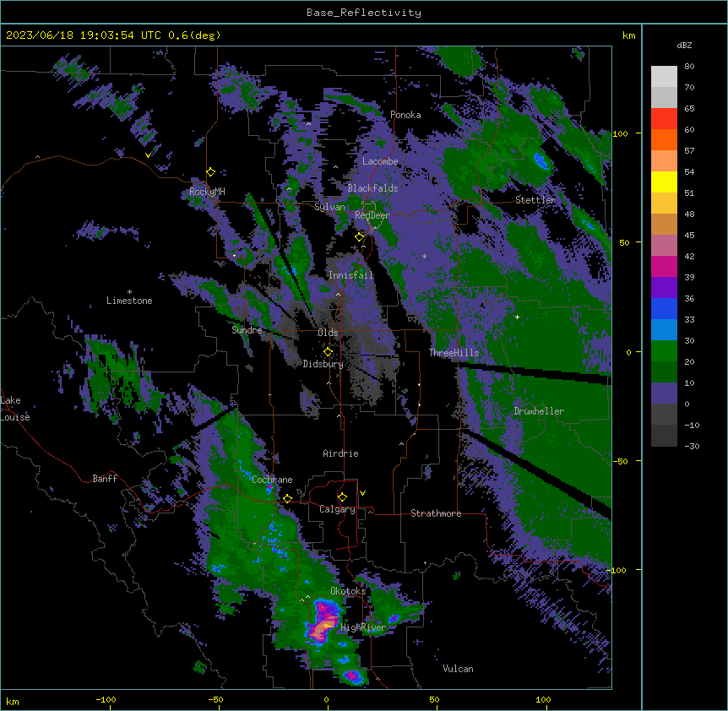Click the Banff town label
The width and height of the screenshot is (728, 711).
[x=105, y=479]
